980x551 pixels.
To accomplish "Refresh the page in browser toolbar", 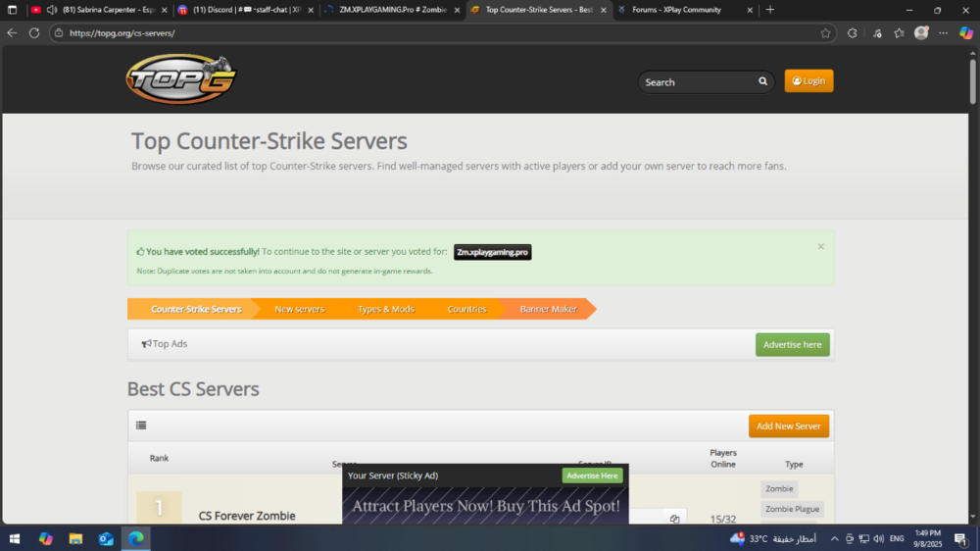I will pyautogui.click(x=34, y=32).
